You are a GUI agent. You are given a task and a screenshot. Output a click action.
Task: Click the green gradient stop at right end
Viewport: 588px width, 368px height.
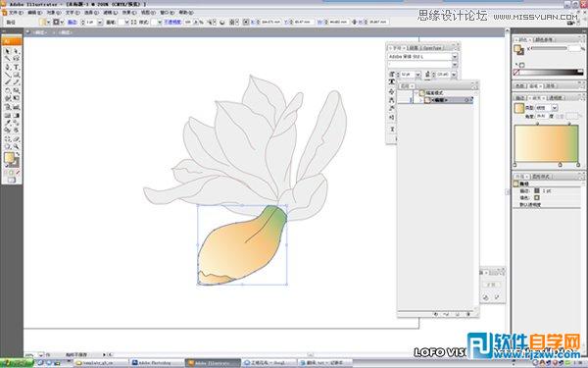578,165
